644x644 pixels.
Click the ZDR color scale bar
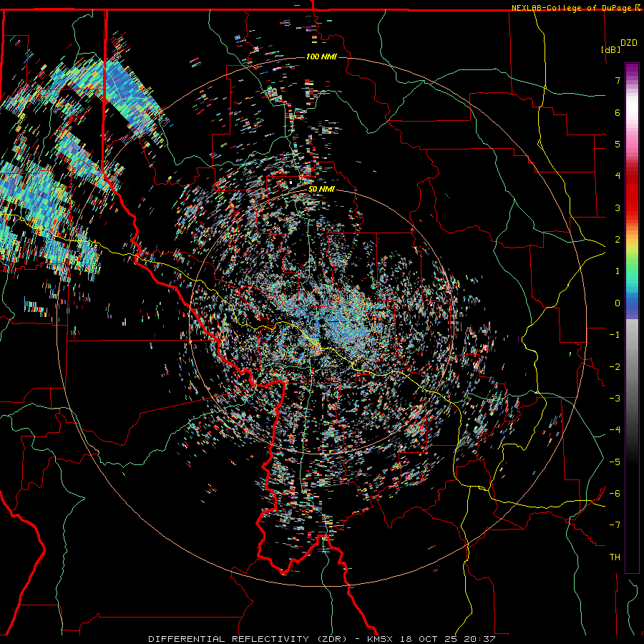(x=632, y=318)
